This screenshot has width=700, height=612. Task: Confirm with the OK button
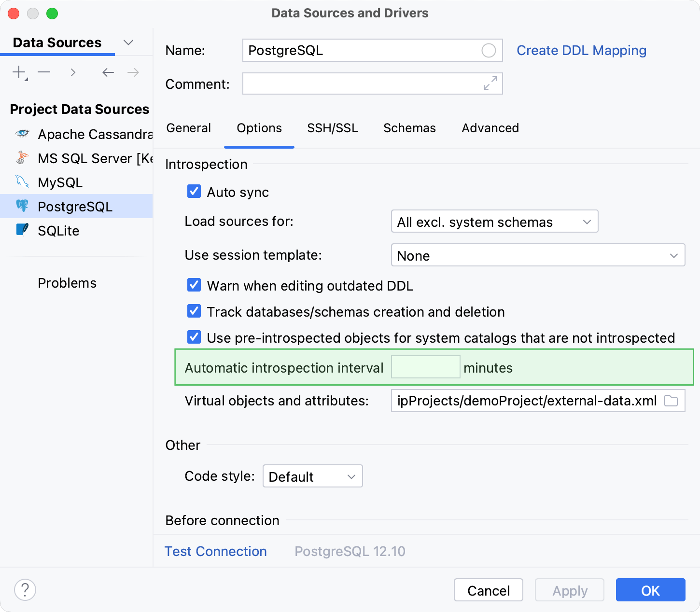(651, 590)
